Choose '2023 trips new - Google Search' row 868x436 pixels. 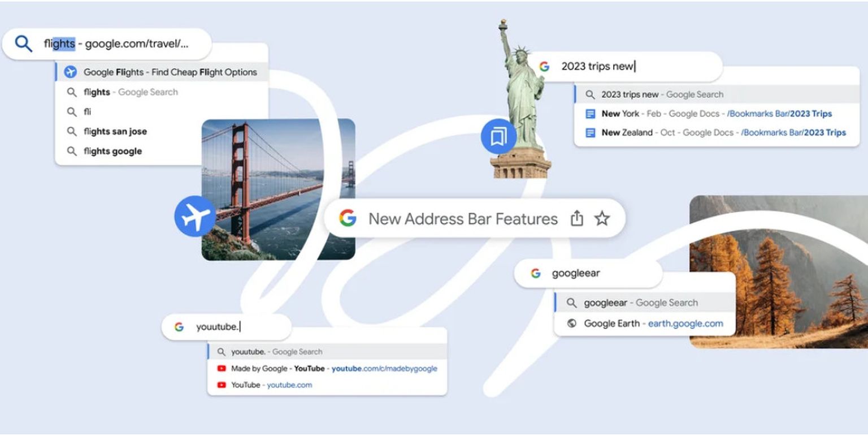click(717, 94)
